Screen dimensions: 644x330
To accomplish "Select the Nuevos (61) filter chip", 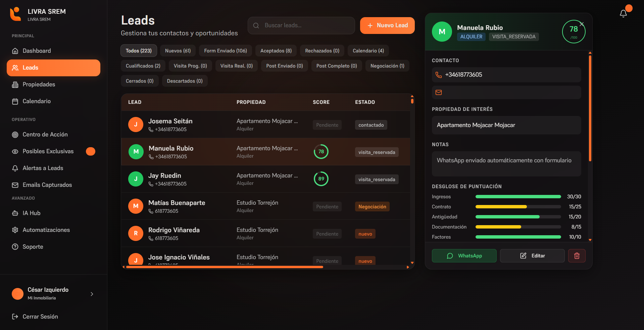I will point(178,51).
